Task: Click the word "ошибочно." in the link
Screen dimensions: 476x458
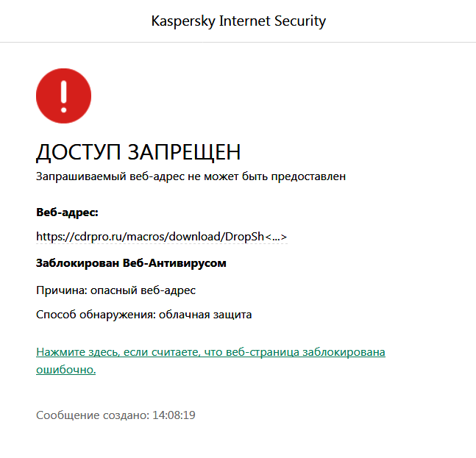Action: 66,370
